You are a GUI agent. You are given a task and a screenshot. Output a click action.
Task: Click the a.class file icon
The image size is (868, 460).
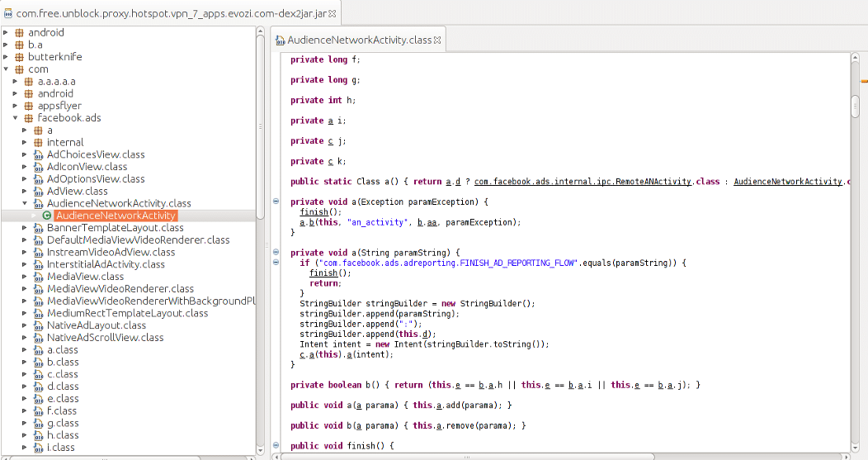38,349
